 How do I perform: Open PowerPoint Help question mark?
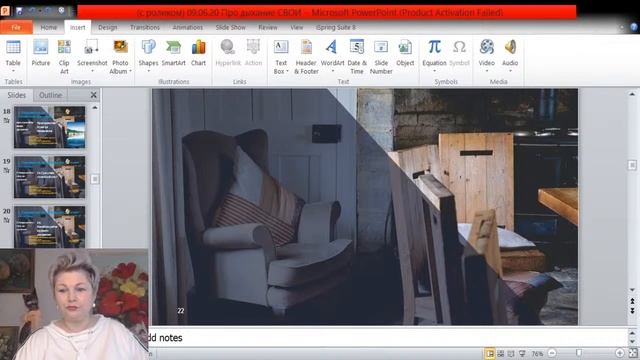(633, 27)
